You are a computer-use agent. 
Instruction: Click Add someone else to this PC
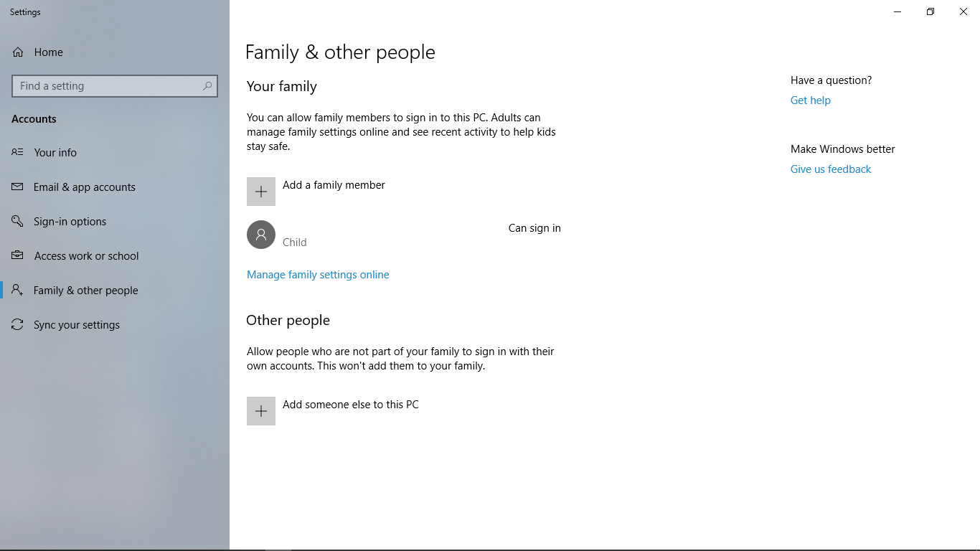[x=350, y=405]
